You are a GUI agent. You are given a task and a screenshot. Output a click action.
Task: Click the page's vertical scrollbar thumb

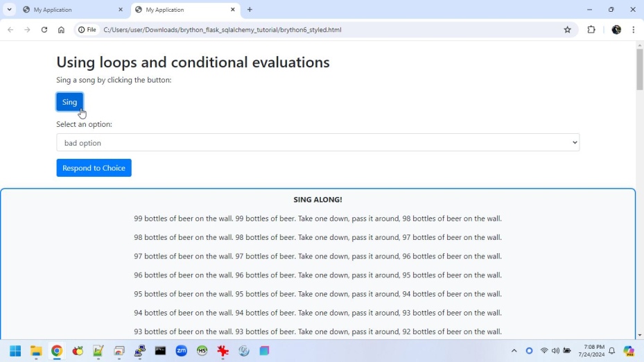pos(639,69)
